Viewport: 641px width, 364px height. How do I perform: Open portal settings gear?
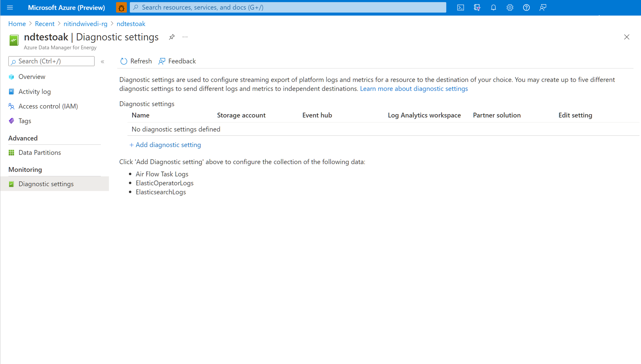click(510, 8)
